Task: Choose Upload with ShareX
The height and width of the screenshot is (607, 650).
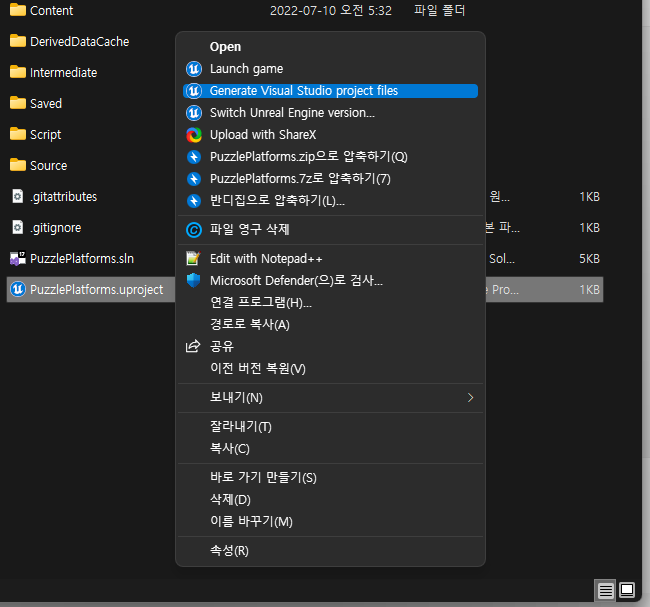Action: (x=330, y=135)
